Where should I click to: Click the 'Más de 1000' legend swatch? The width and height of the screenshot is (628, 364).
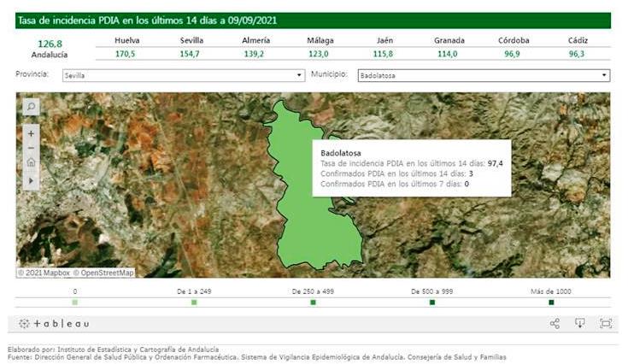tap(551, 302)
